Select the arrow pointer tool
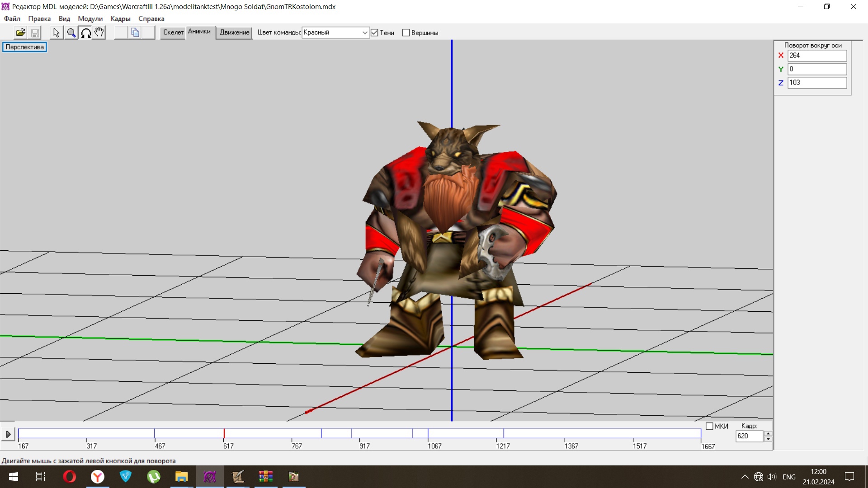Viewport: 868px width, 488px height. tap(56, 33)
